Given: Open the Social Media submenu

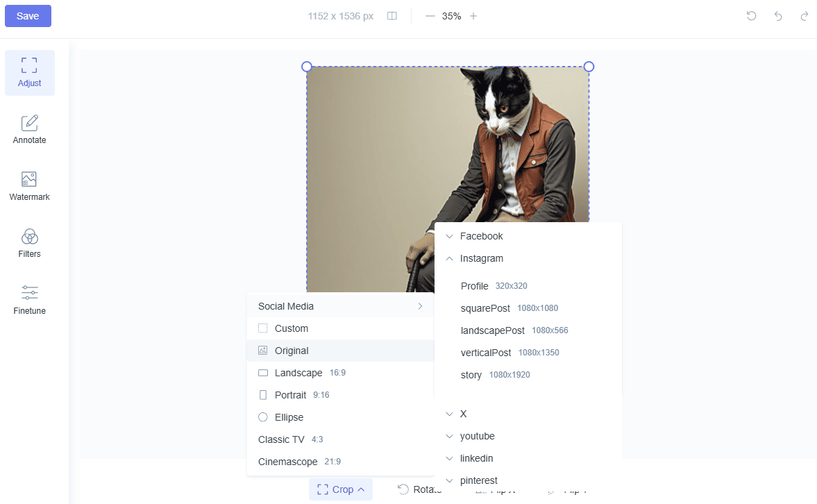Looking at the screenshot, I should (341, 306).
